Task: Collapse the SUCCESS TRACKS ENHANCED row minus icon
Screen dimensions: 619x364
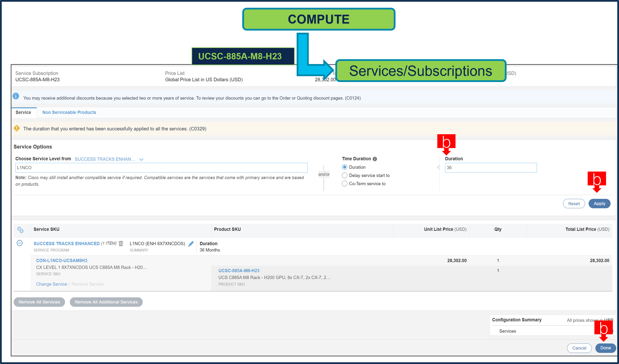Action: tap(20, 244)
